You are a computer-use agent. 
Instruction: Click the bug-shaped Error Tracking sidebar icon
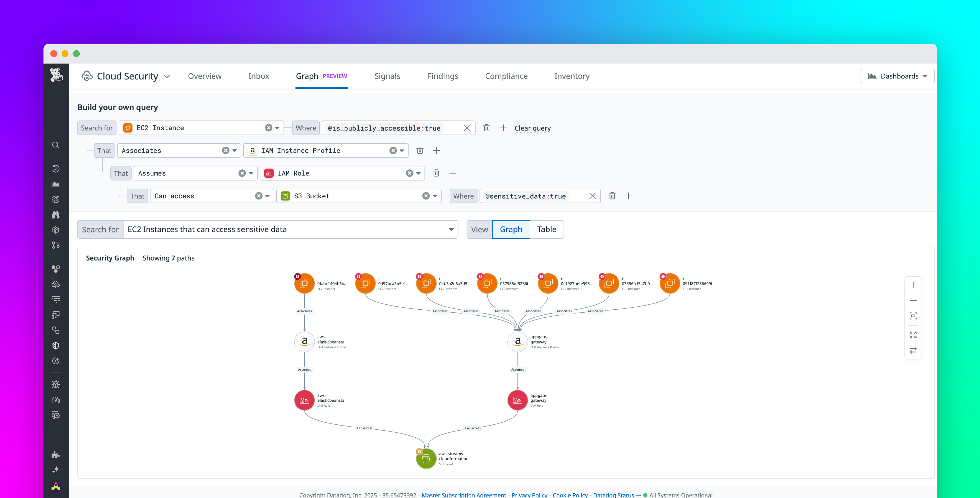pos(55,384)
